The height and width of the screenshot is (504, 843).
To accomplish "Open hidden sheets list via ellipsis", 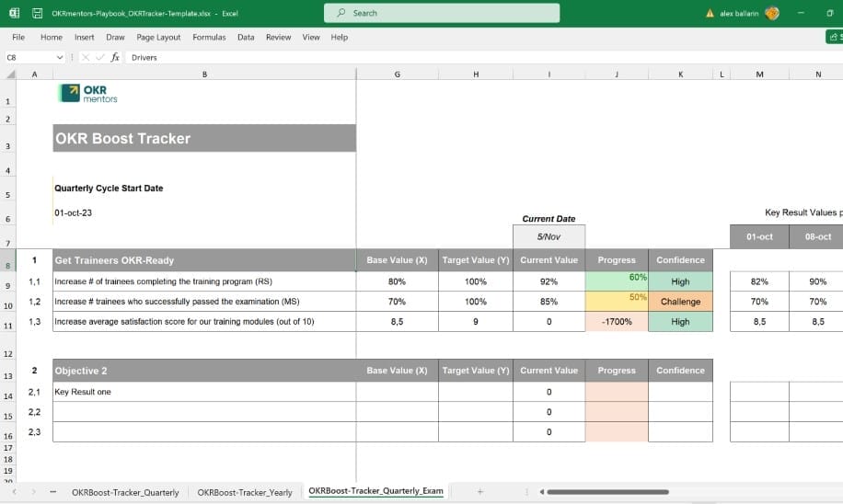I will click(x=52, y=492).
